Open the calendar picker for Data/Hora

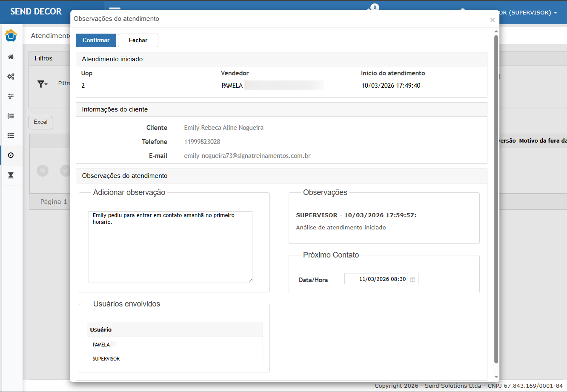(x=412, y=279)
